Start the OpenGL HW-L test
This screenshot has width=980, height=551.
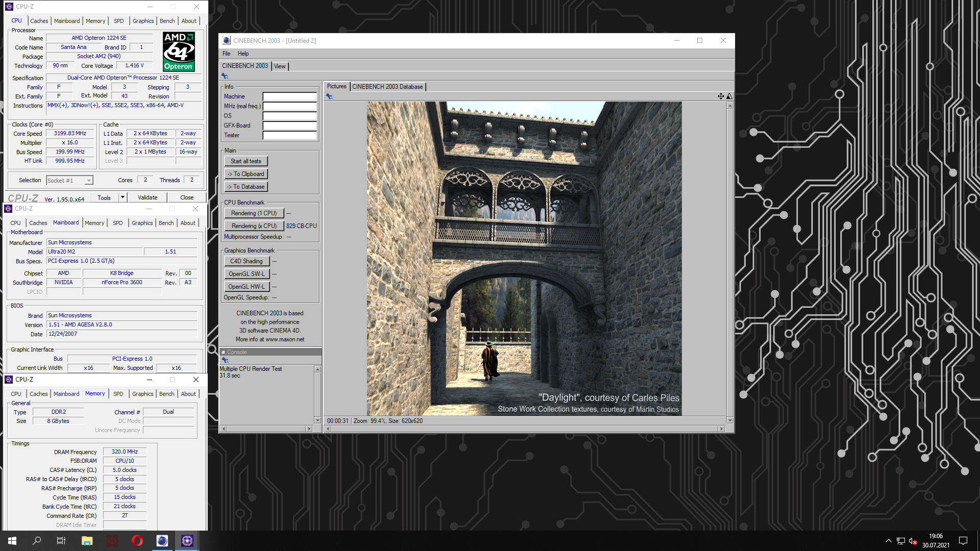pyautogui.click(x=247, y=287)
